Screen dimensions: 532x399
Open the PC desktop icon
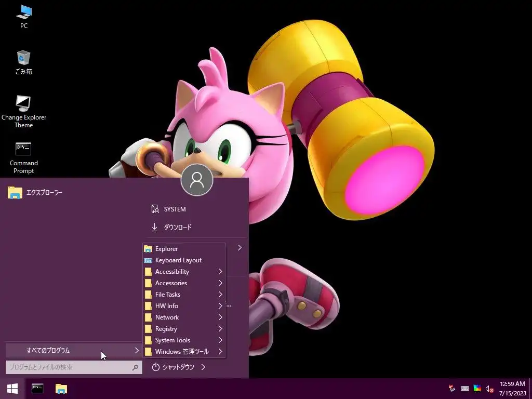pyautogui.click(x=24, y=17)
